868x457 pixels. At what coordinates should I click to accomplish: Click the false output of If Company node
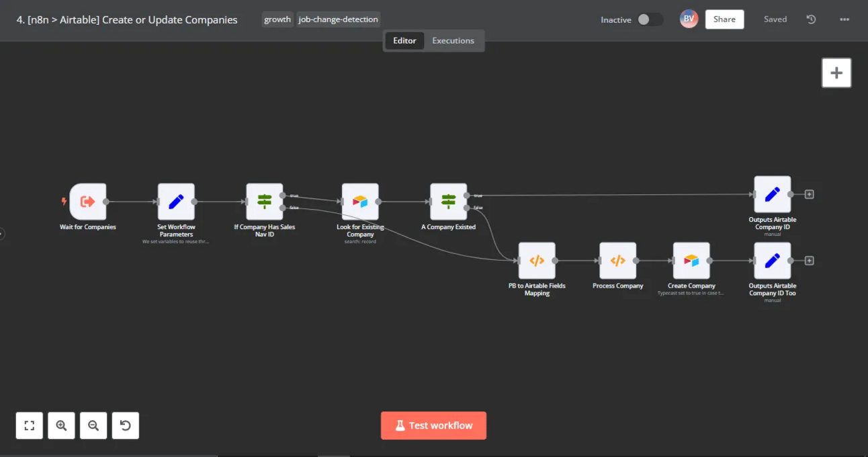(x=283, y=208)
